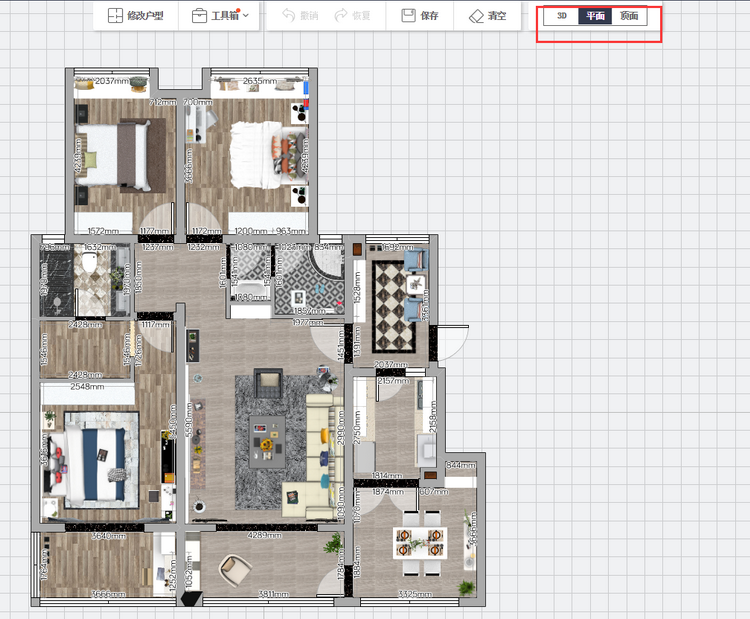Select the gray coffee table in living room
Image resolution: width=750 pixels, height=619 pixels.
click(x=267, y=442)
